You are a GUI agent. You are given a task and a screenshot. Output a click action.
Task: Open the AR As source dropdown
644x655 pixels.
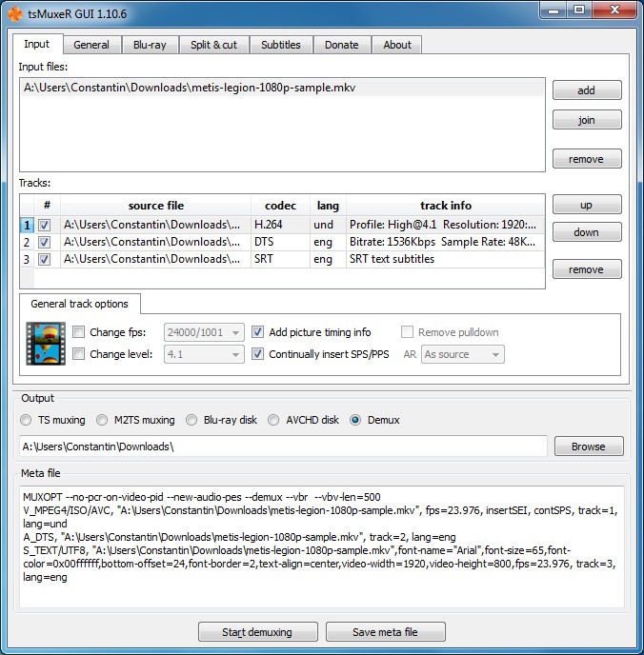(x=463, y=354)
